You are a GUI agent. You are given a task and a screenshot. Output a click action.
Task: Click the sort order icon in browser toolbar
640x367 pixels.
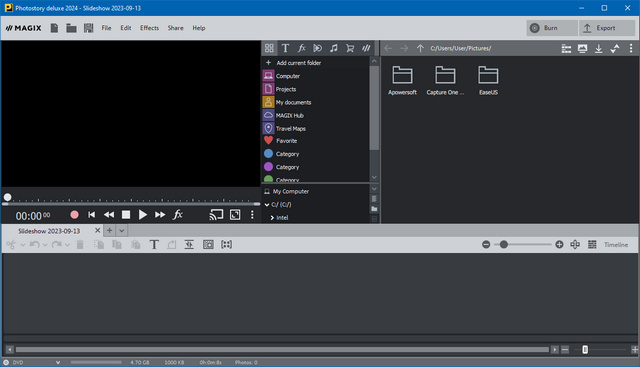click(x=615, y=49)
